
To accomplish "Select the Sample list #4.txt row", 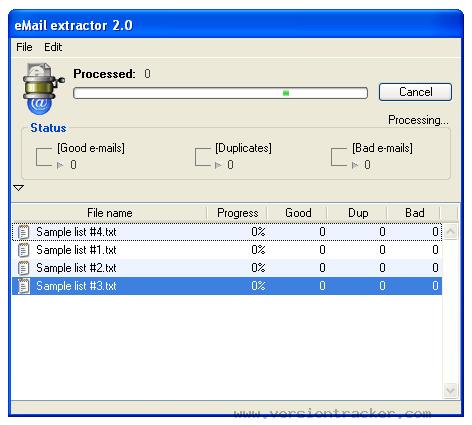I will 227,232.
